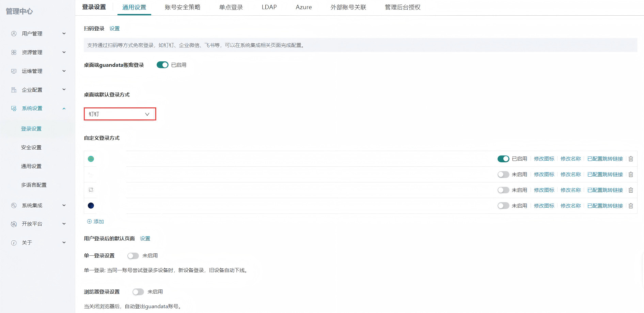This screenshot has width=644, height=313.
Task: Click the 用户管理 user icon in sidebar
Action: (14, 33)
